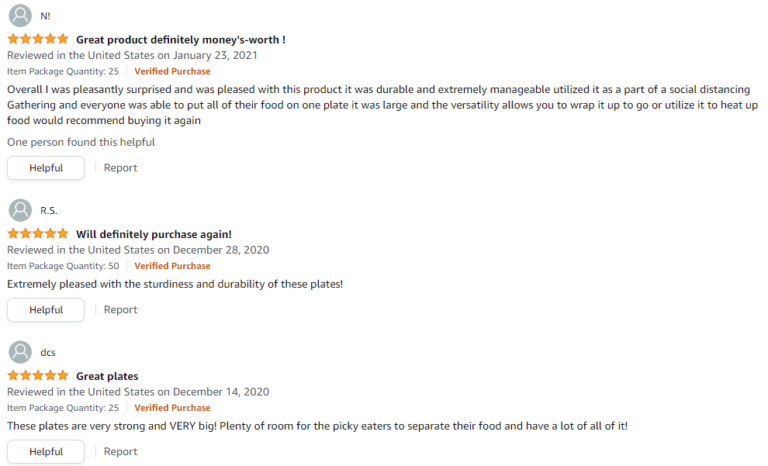Click the N! reviewer name

(46, 17)
